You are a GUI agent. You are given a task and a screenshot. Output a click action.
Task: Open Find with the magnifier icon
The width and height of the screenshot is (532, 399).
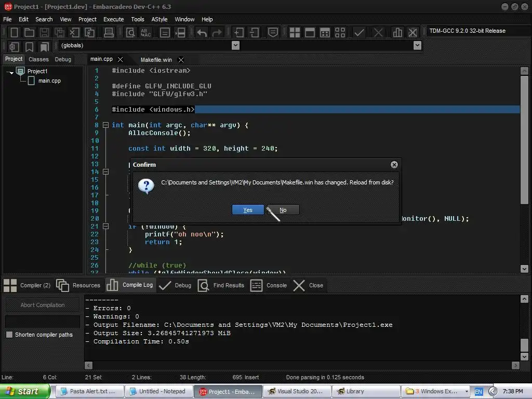tap(130, 33)
